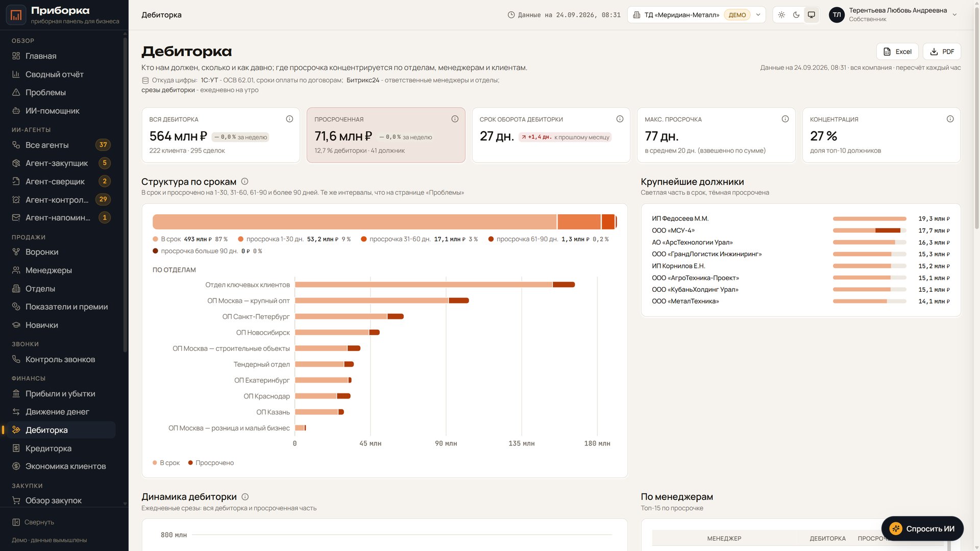Viewport: 980px width, 551px height.
Task: Open Кредиторка in the sidebar
Action: [61, 448]
